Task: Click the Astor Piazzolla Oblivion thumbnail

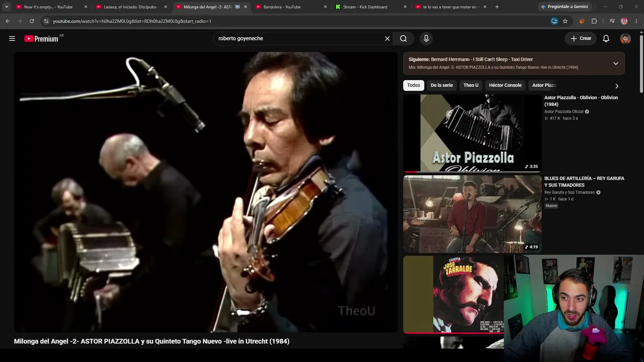Action: 472,133
